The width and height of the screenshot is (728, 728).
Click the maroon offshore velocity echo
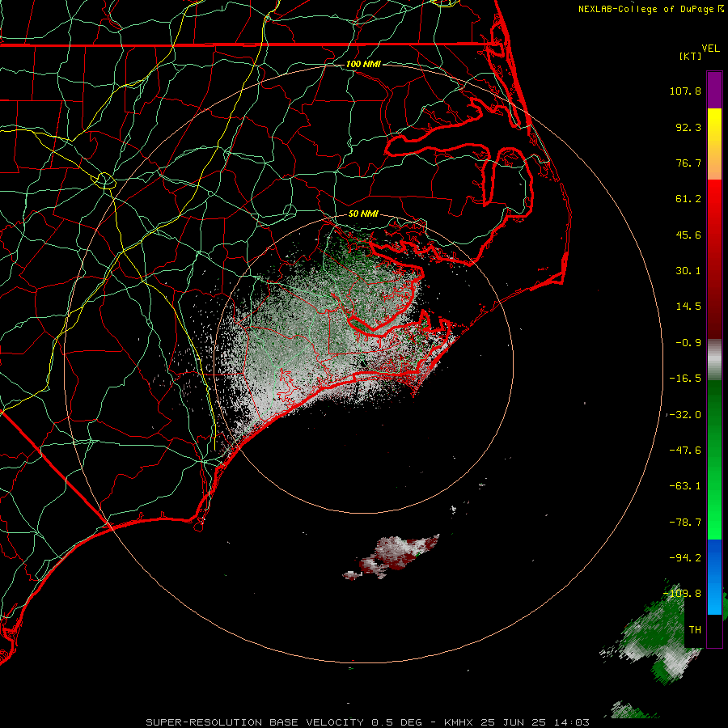pyautogui.click(x=395, y=556)
